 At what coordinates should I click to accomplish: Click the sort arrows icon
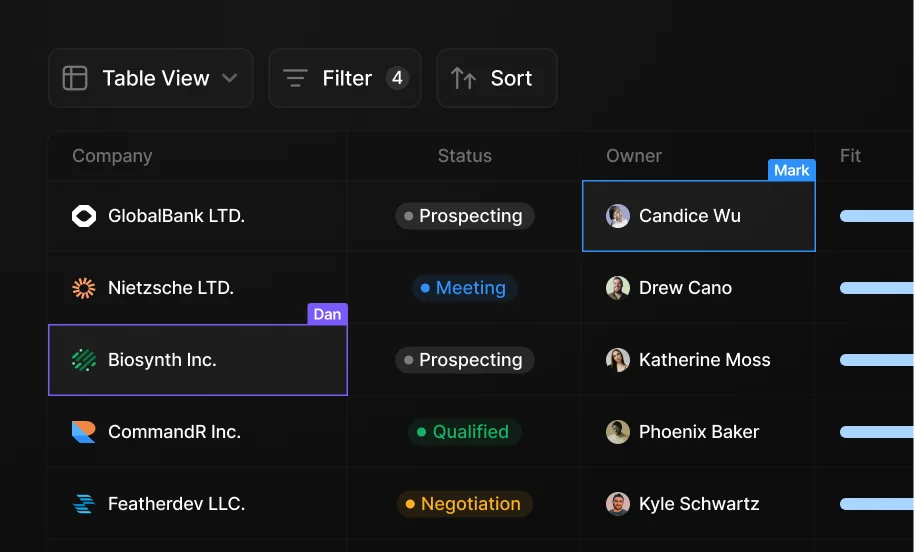point(463,78)
